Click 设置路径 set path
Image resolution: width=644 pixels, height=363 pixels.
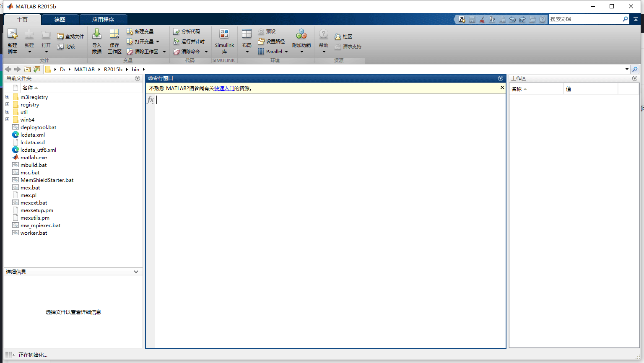(271, 41)
